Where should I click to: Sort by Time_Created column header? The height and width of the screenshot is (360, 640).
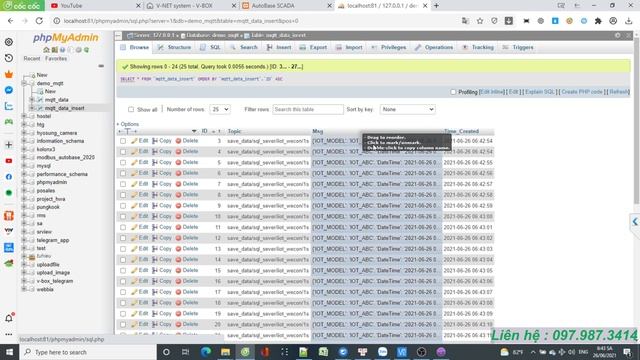point(461,131)
